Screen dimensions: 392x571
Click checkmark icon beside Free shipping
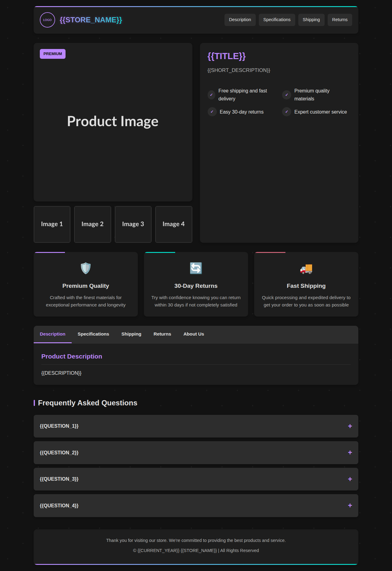point(211,95)
